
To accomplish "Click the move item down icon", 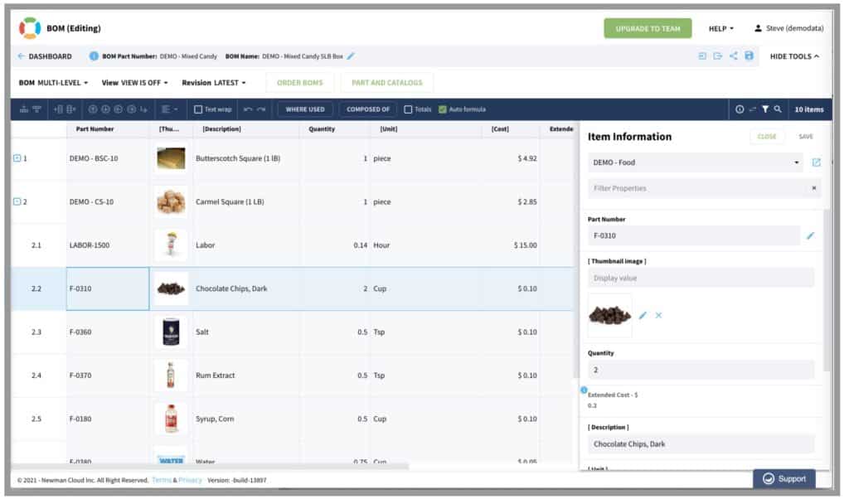I will point(105,109).
